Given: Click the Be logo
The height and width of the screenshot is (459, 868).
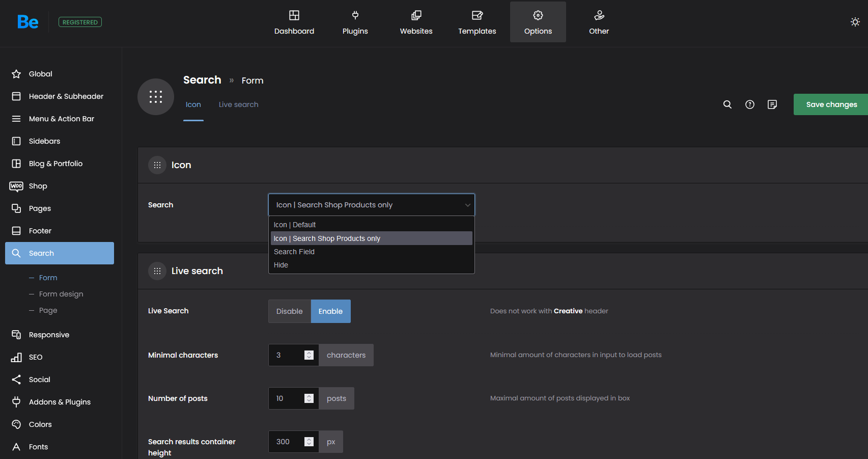Looking at the screenshot, I should tap(27, 22).
